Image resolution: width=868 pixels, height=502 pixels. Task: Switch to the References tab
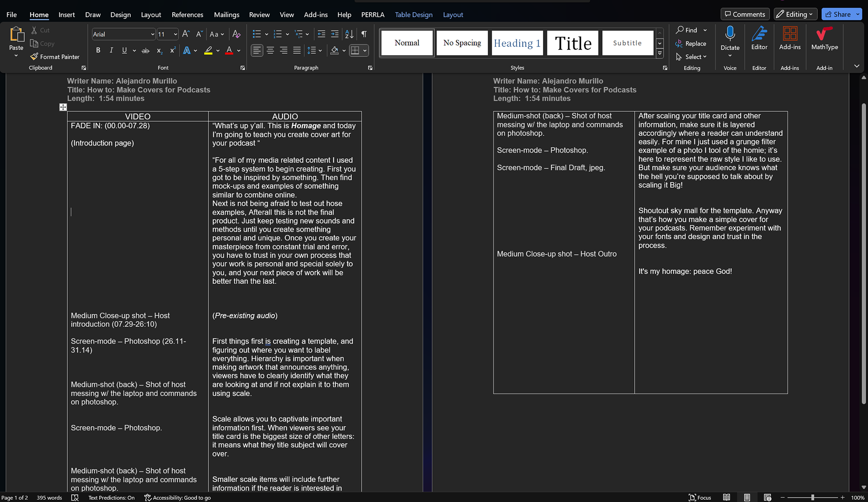click(x=187, y=14)
